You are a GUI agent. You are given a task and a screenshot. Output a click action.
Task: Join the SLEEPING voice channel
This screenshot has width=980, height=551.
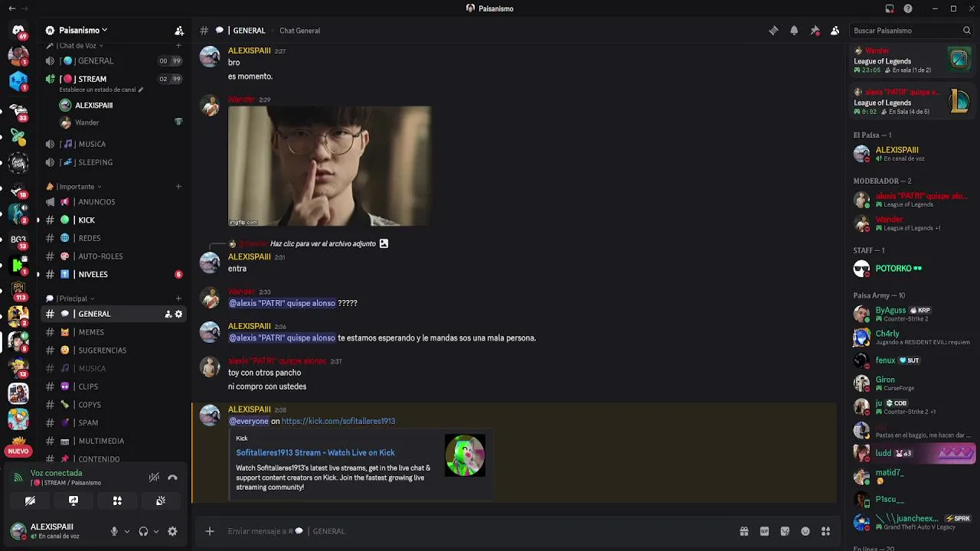pos(113,162)
